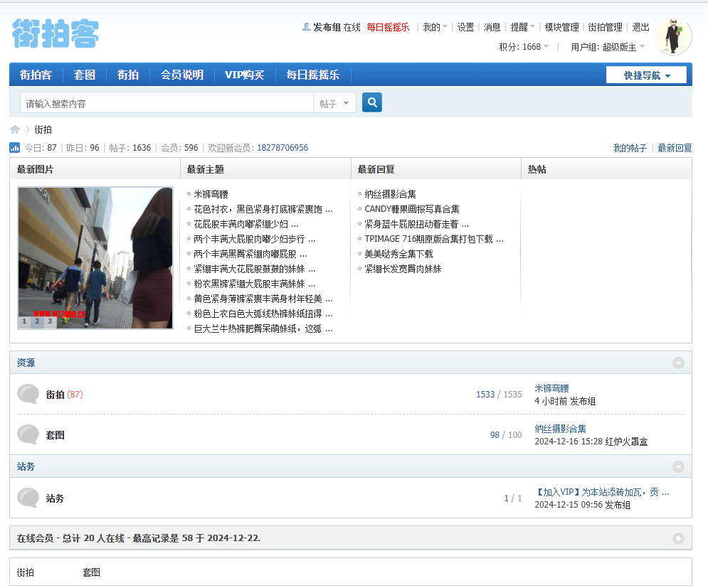
Task: Open the 快捷导航 dropdown
Action: click(x=646, y=75)
